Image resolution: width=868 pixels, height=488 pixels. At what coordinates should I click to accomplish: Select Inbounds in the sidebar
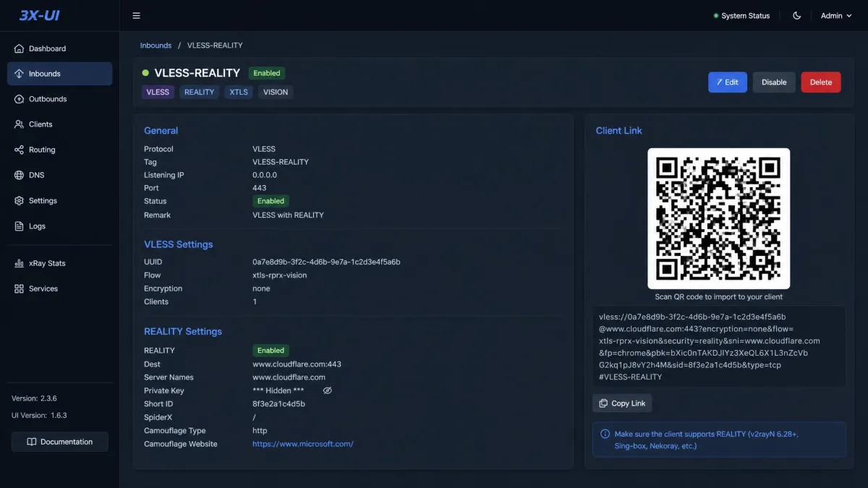tap(60, 74)
